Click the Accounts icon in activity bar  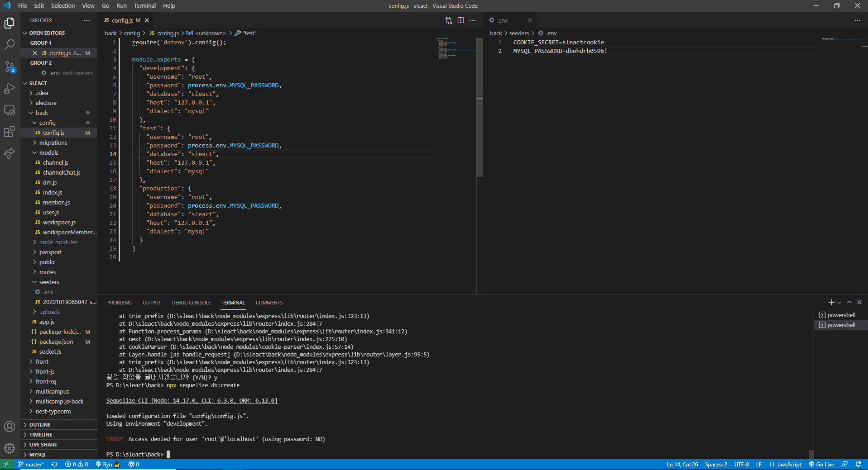tap(10, 427)
